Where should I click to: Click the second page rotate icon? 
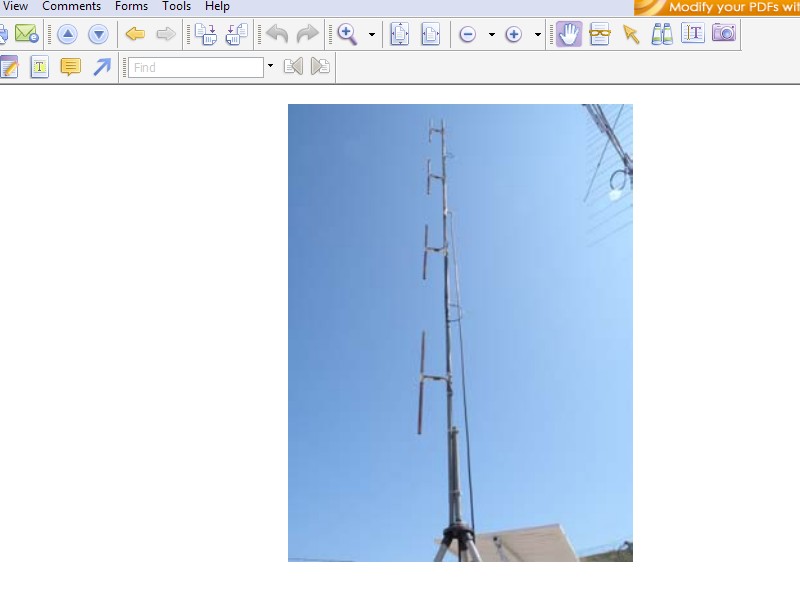(x=236, y=34)
